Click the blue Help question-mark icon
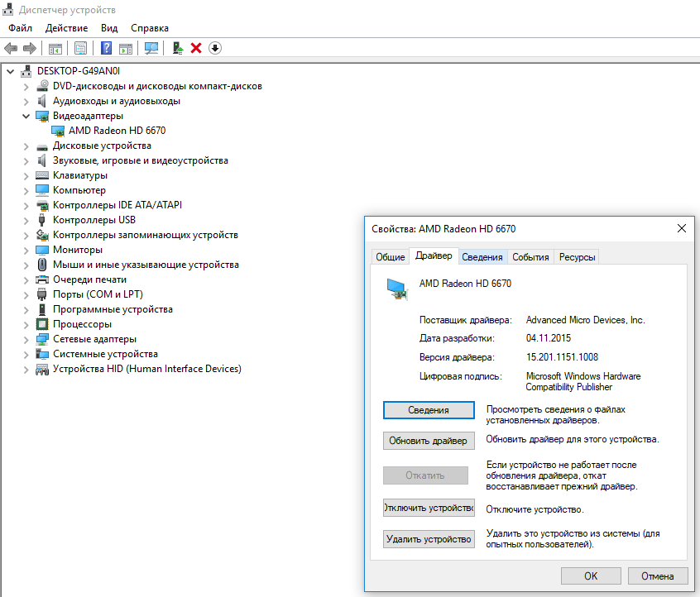700x597 pixels. click(x=106, y=48)
